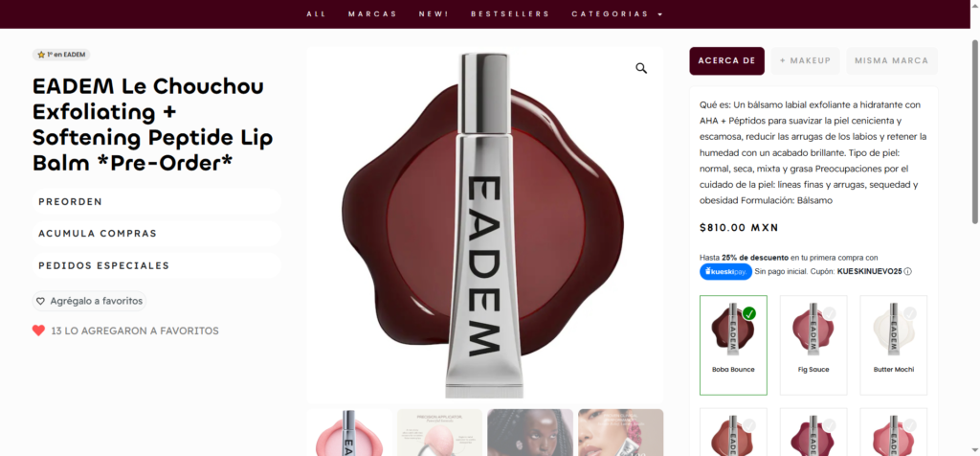The width and height of the screenshot is (980, 456).
Task: Open the CATEGORIAS dropdown menu
Action: pos(616,13)
